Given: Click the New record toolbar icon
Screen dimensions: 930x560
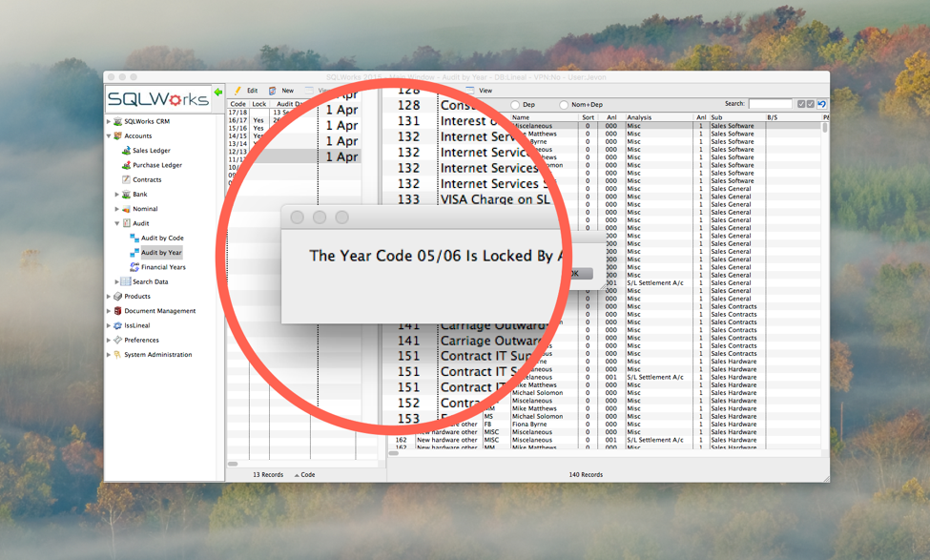Looking at the screenshot, I should click(273, 91).
